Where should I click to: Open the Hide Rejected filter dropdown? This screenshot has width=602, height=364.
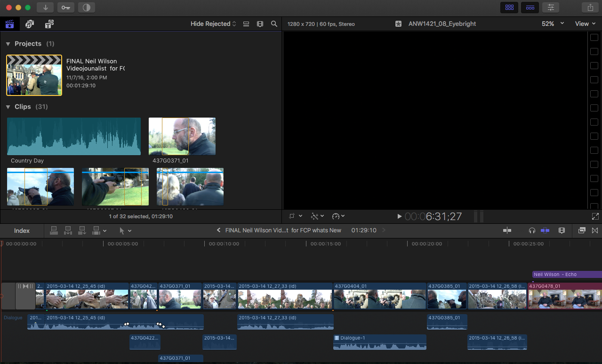pyautogui.click(x=213, y=24)
